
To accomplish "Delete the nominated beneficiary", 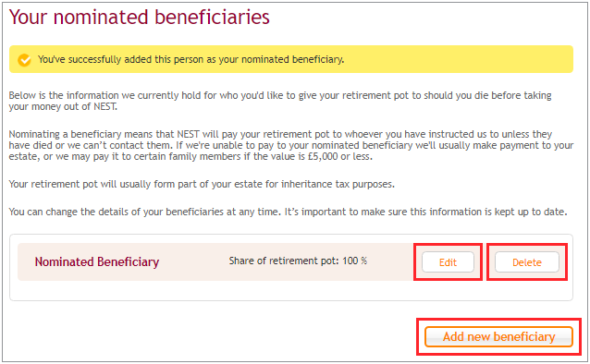I will pos(527,262).
